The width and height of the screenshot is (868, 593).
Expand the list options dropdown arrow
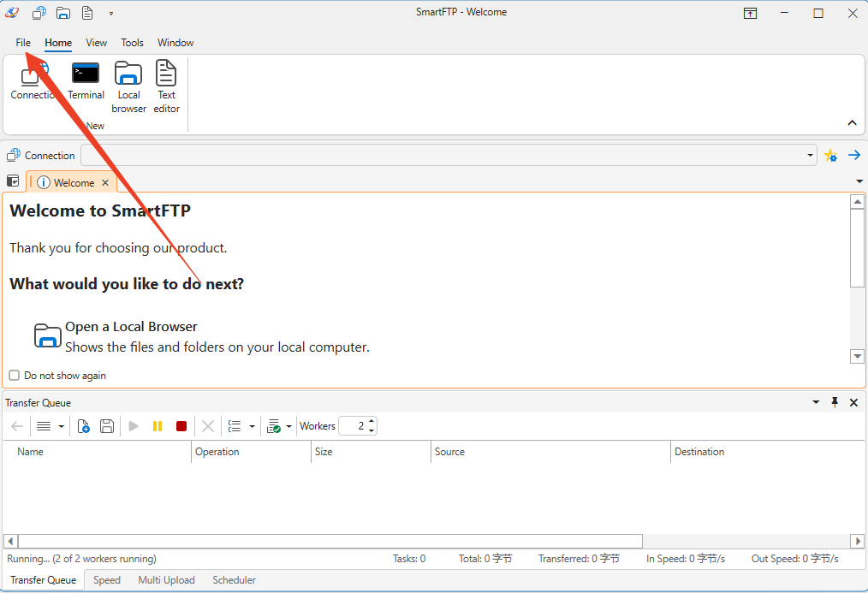click(x=252, y=426)
